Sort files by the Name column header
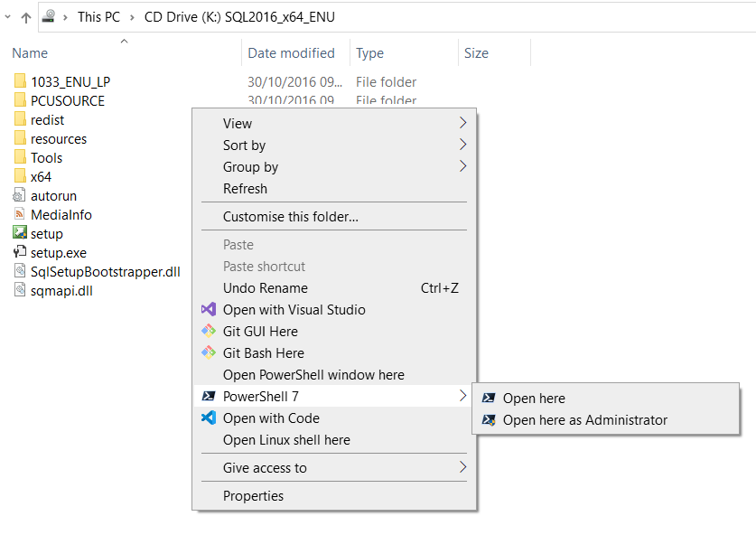This screenshot has width=756, height=535. (30, 52)
